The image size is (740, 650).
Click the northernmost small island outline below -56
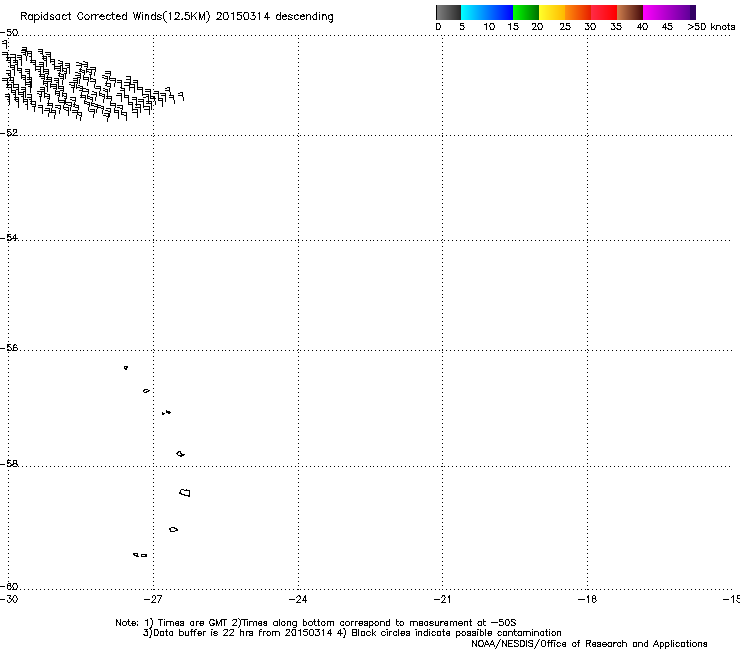pyautogui.click(x=126, y=367)
